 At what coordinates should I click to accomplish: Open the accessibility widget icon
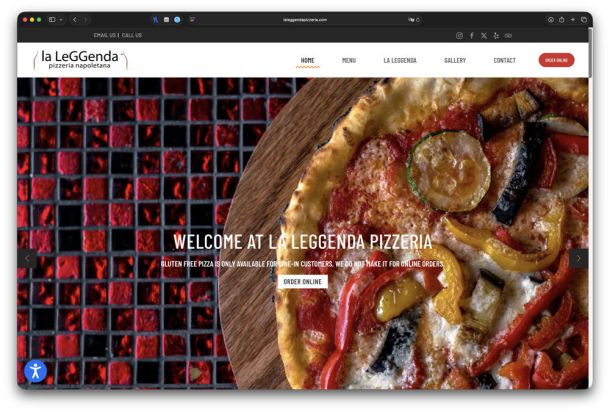pyautogui.click(x=36, y=370)
